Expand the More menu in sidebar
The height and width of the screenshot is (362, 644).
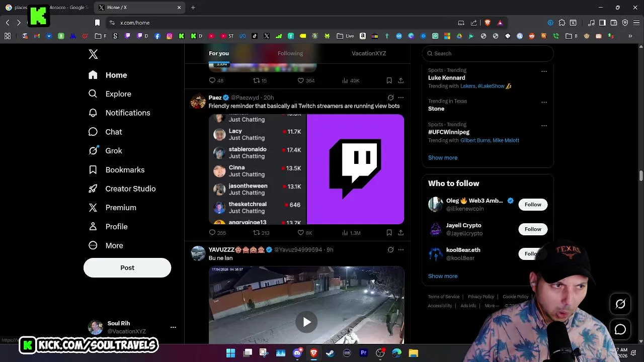(x=106, y=245)
